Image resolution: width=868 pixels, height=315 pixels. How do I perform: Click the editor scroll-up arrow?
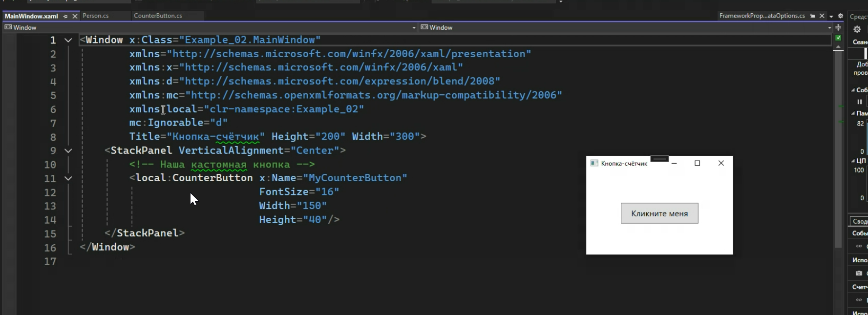click(839, 47)
